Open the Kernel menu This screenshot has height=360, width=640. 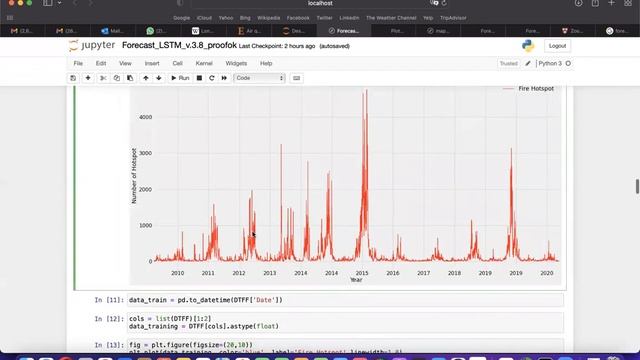[204, 63]
